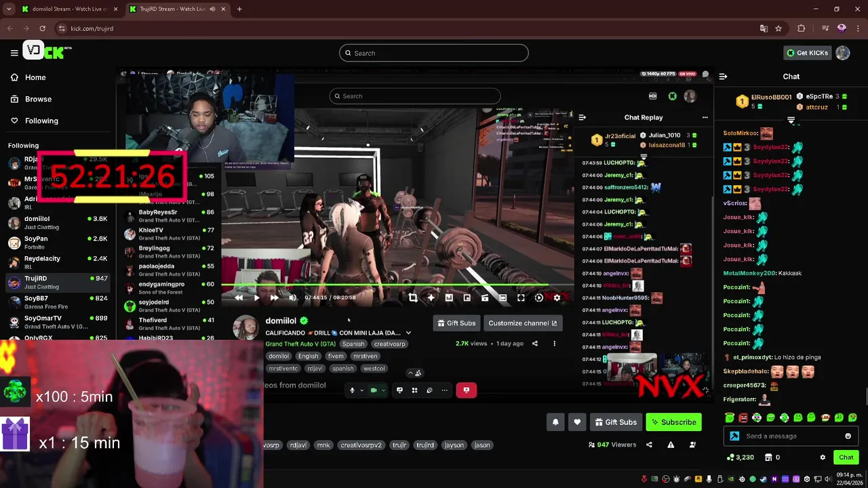Click fast forward in the embedded player

point(274,298)
